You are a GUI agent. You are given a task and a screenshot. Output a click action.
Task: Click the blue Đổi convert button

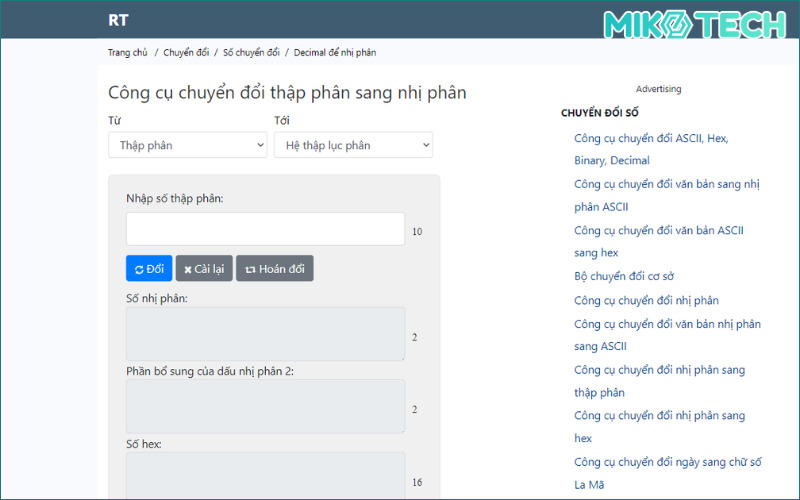(149, 268)
